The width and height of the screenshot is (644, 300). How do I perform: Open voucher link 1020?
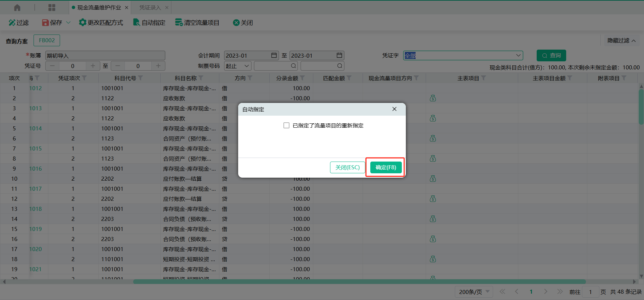point(36,249)
